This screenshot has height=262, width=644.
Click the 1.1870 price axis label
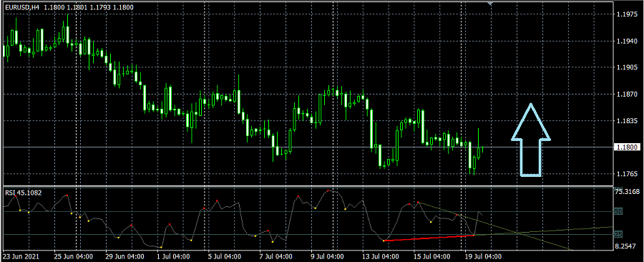click(x=626, y=94)
